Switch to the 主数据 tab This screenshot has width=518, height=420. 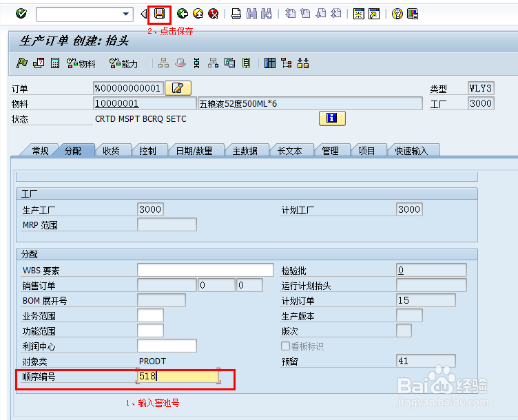245,151
